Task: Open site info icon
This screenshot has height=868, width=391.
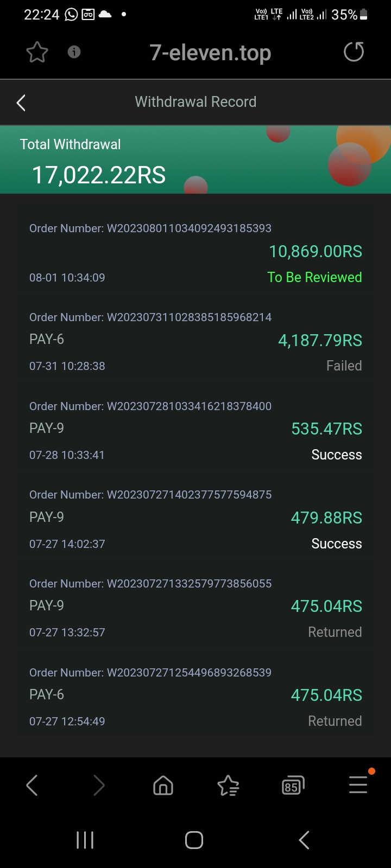Action: pyautogui.click(x=74, y=52)
